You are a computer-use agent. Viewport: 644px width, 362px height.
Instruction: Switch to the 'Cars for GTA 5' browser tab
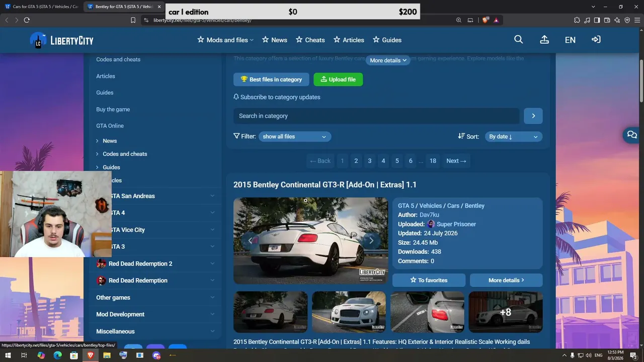pos(41,7)
